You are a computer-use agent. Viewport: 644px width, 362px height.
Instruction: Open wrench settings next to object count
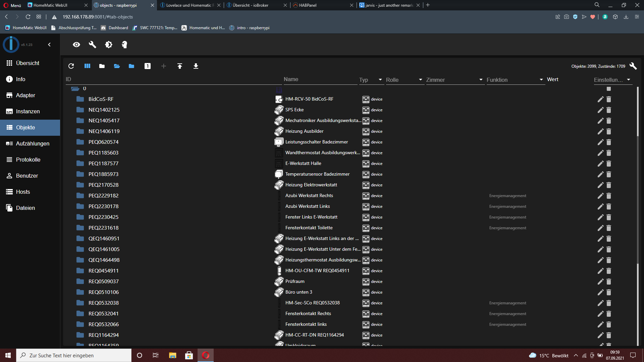pyautogui.click(x=633, y=66)
